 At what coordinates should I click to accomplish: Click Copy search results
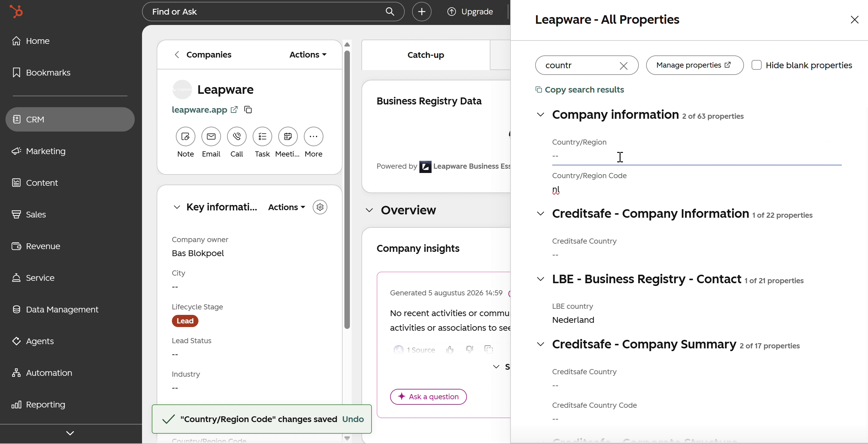pyautogui.click(x=580, y=90)
